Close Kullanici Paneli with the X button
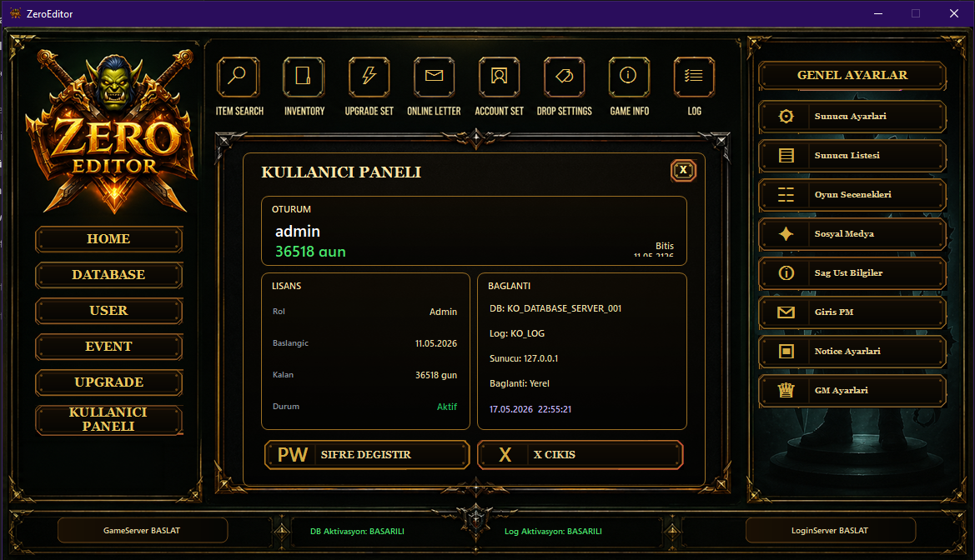Screen dimensions: 975x560 click(x=683, y=170)
